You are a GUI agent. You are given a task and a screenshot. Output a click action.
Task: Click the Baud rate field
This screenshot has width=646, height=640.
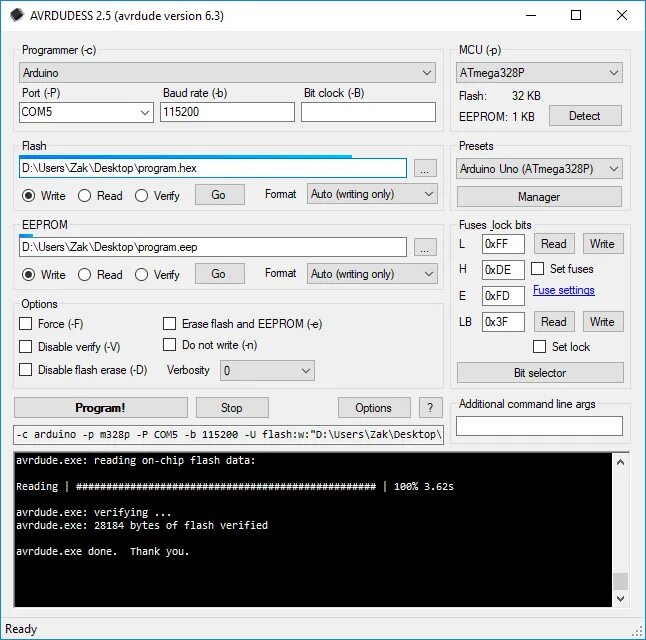[227, 112]
